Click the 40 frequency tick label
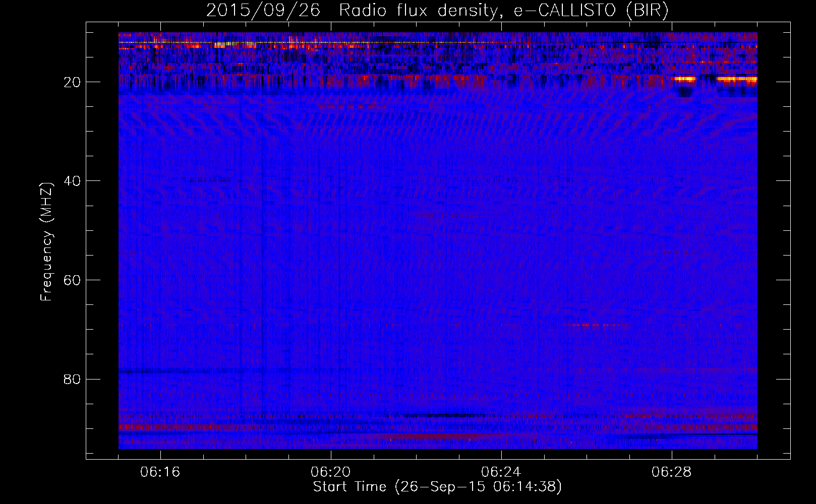The height and width of the screenshot is (504, 816). click(x=73, y=181)
